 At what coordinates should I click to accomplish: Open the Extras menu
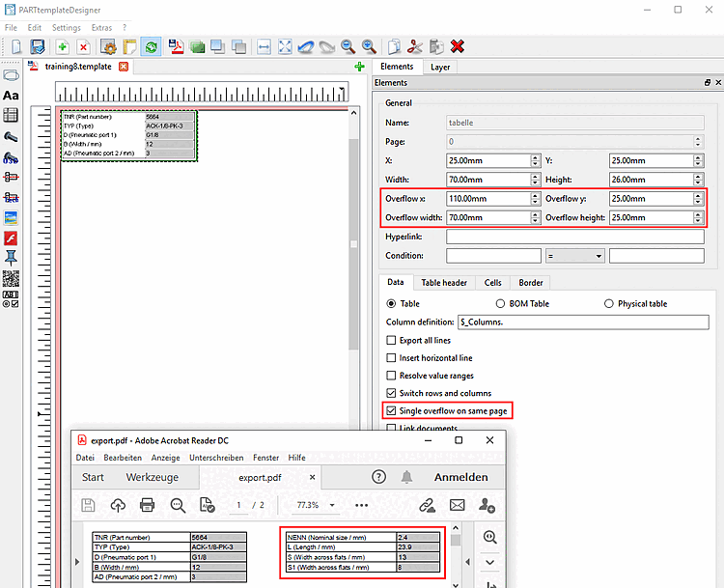[x=101, y=28]
